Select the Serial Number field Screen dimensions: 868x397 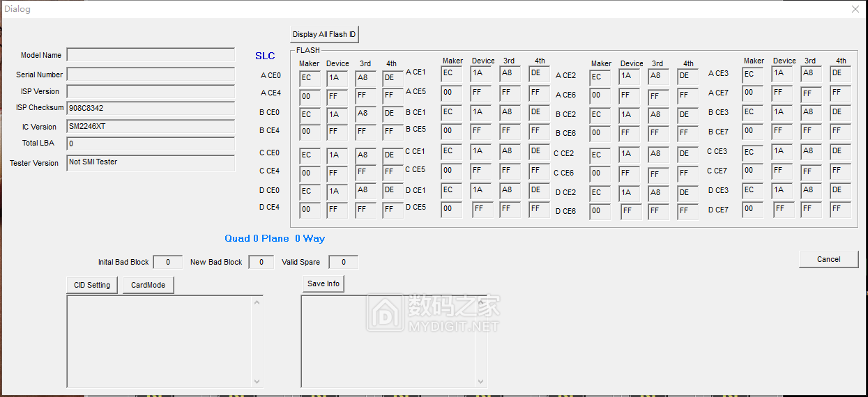click(151, 75)
